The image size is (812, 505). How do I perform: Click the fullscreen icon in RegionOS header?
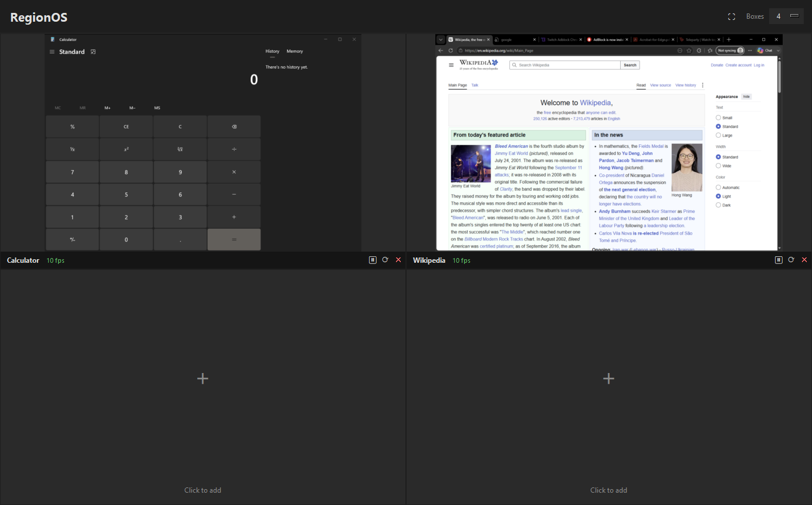(732, 16)
